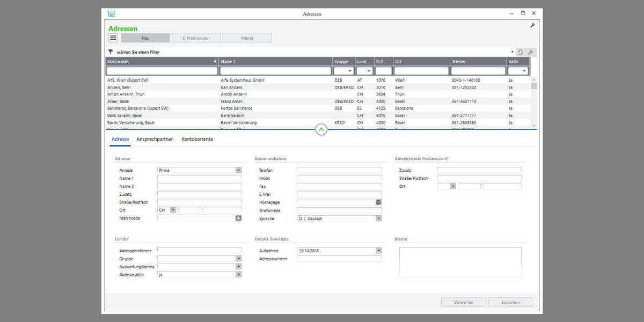
Task: Open the Adresse aktiv dropdown
Action: point(238,274)
